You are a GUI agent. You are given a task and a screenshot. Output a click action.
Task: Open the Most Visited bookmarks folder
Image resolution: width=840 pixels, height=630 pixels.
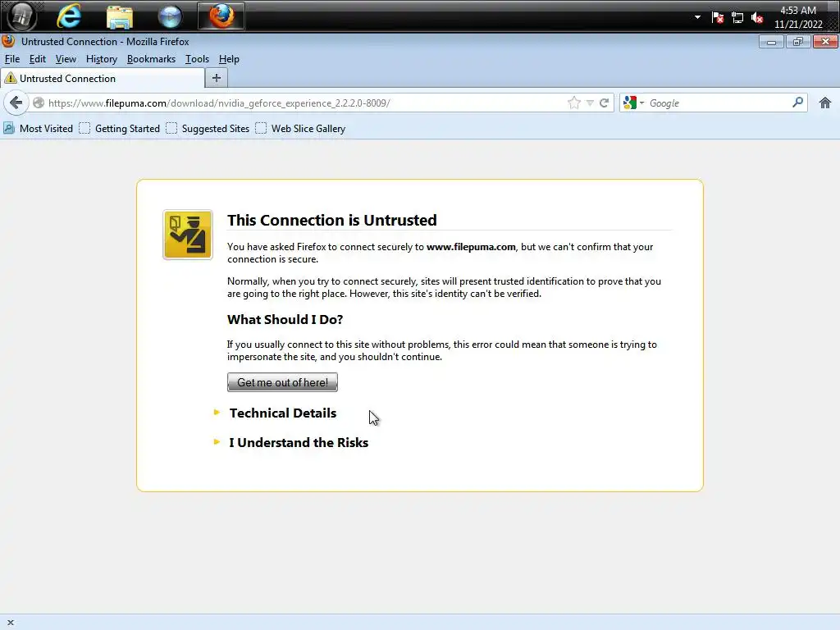pyautogui.click(x=38, y=129)
